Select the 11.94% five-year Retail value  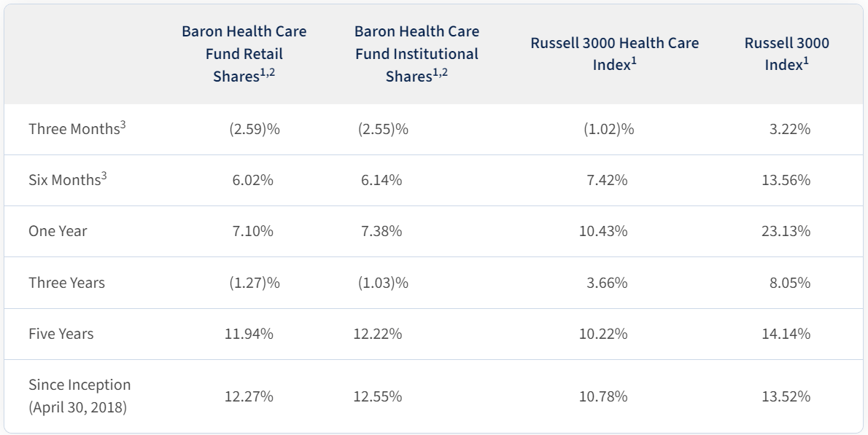249,334
